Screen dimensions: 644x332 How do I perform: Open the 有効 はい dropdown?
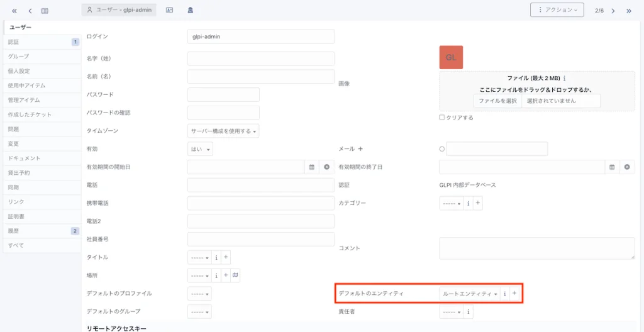(200, 149)
